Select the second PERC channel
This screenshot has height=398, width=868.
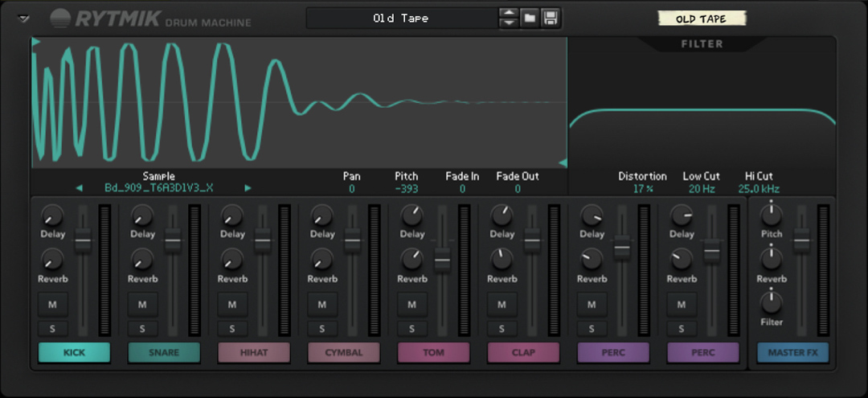[703, 353]
